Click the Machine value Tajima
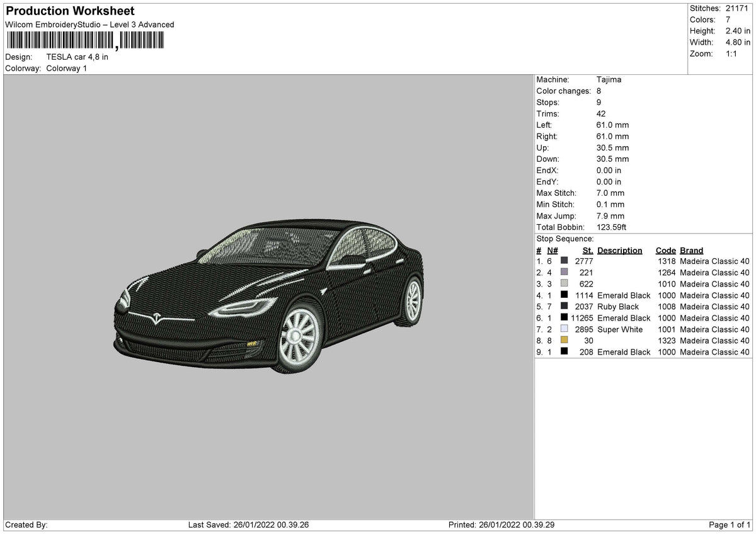The image size is (756, 534). click(x=609, y=79)
